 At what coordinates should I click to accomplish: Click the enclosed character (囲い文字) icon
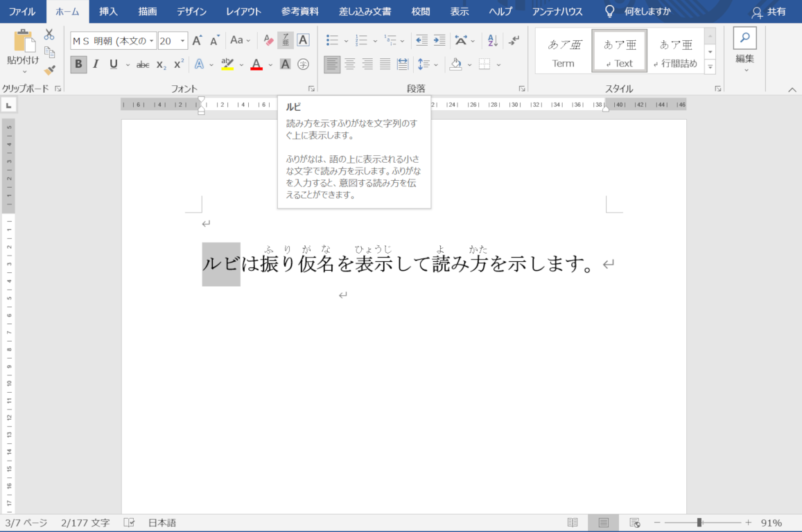click(x=303, y=64)
